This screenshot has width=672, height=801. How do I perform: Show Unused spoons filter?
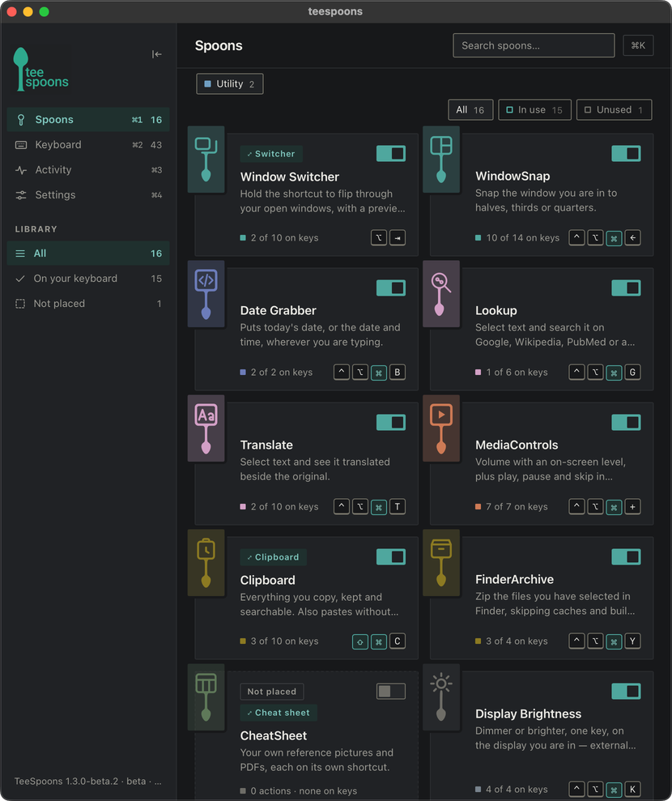tap(615, 110)
